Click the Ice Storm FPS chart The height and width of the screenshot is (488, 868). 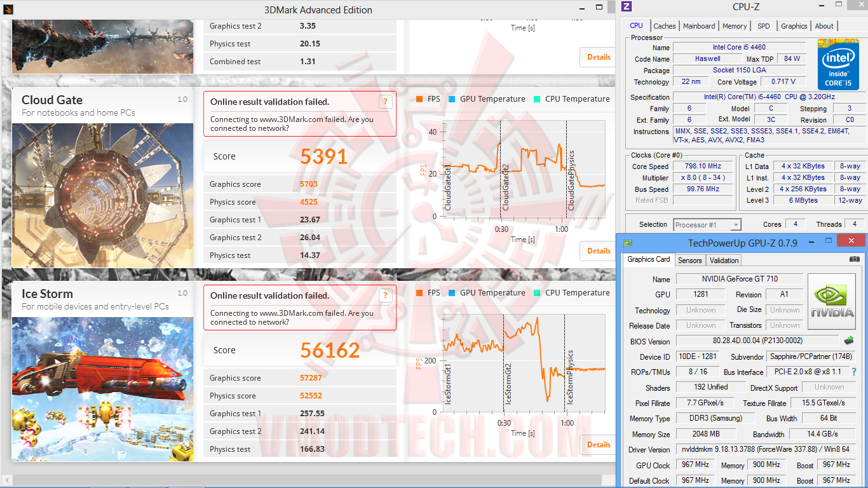[524, 363]
